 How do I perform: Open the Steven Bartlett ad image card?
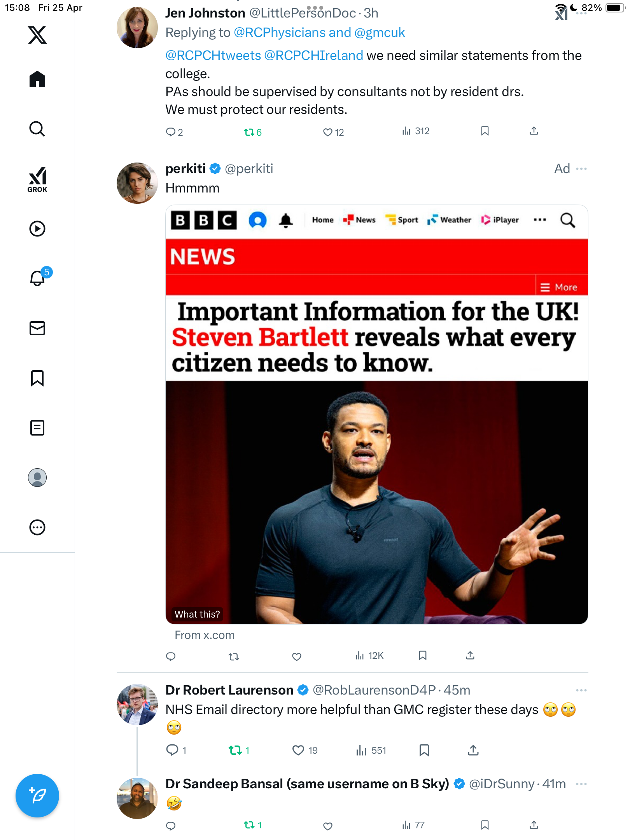(377, 415)
